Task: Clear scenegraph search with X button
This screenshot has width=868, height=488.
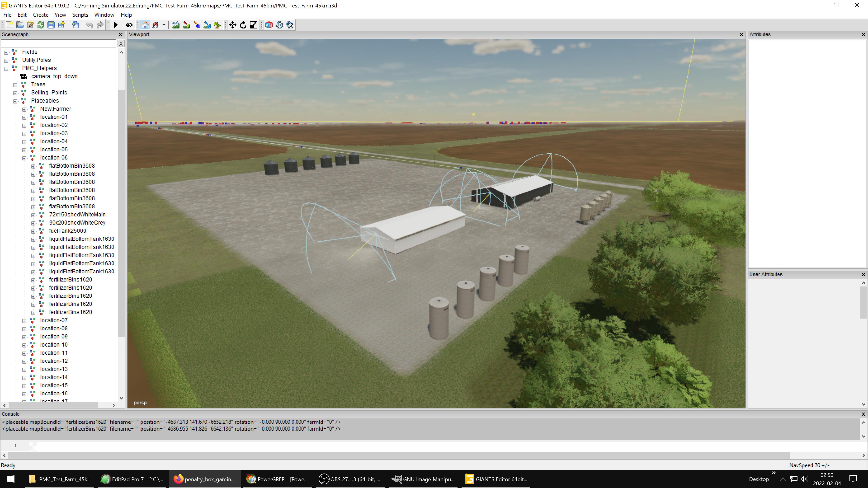Action: pyautogui.click(x=121, y=43)
